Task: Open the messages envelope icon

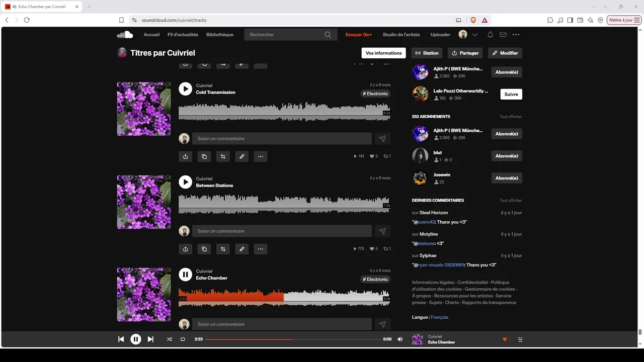Action: click(503, 35)
